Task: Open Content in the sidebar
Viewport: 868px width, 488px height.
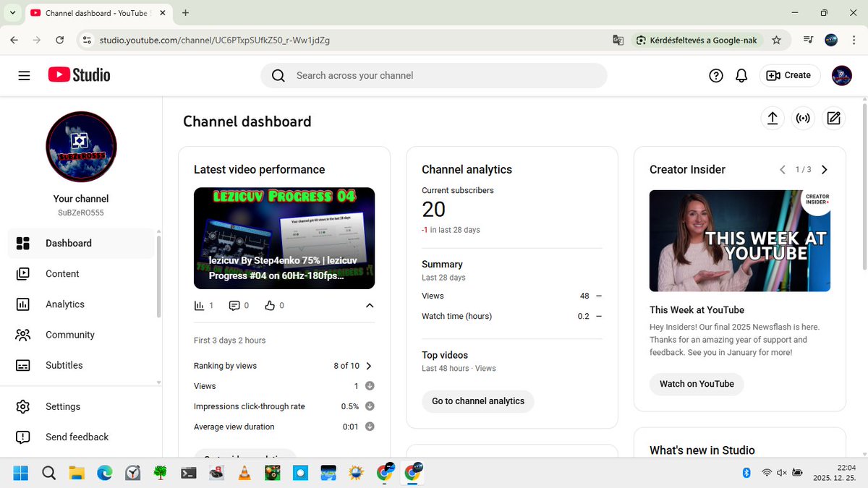Action: (81, 273)
